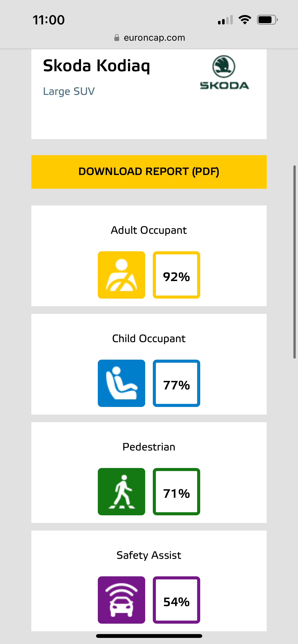Viewport: 298px width, 644px height.
Task: Tap the euroncap.com address bar
Action: [154, 38]
